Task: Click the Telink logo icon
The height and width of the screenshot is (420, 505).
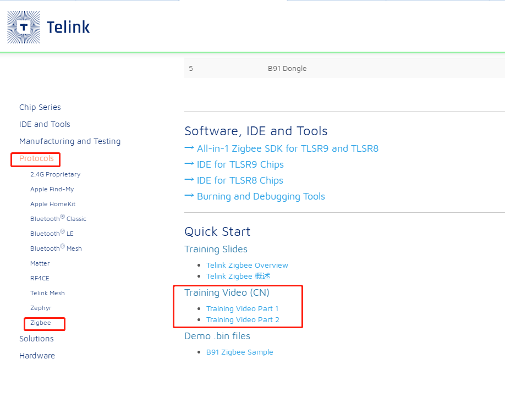Action: [x=24, y=27]
